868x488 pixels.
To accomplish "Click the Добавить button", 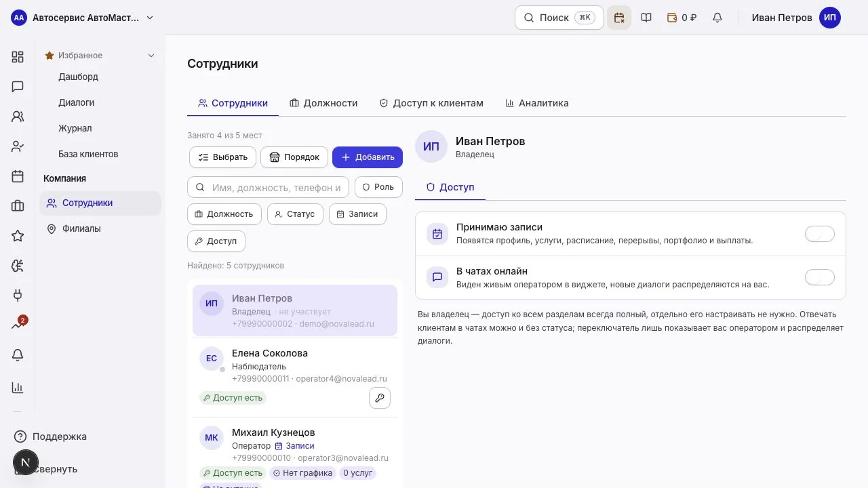I will pos(368,157).
